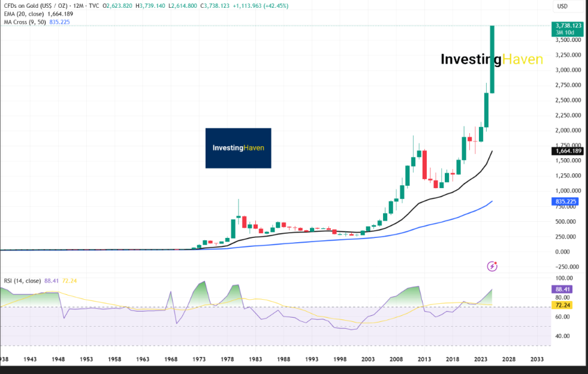This screenshot has width=588, height=374.
Task: Click the blue InvestingHaven logo box
Action: tap(238, 147)
